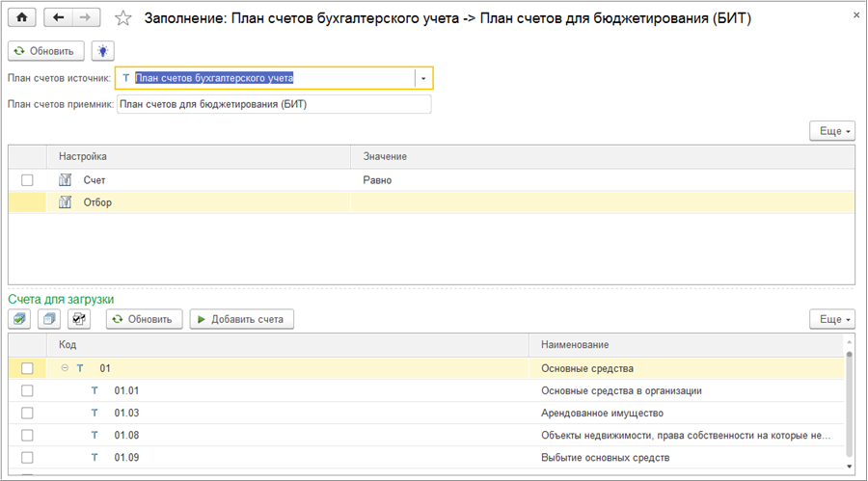
Task: Collapse the account 01 tree node
Action: [x=65, y=368]
